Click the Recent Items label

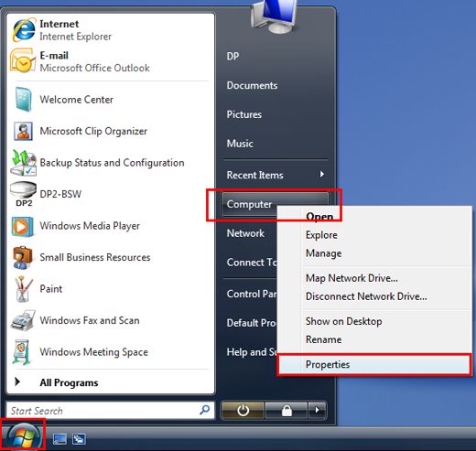254,175
